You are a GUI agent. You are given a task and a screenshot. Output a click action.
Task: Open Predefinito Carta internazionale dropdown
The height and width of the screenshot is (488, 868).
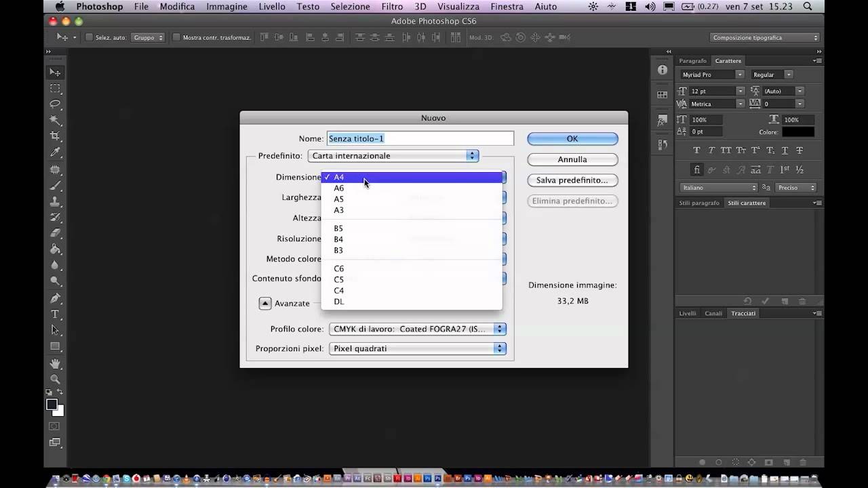(393, 156)
